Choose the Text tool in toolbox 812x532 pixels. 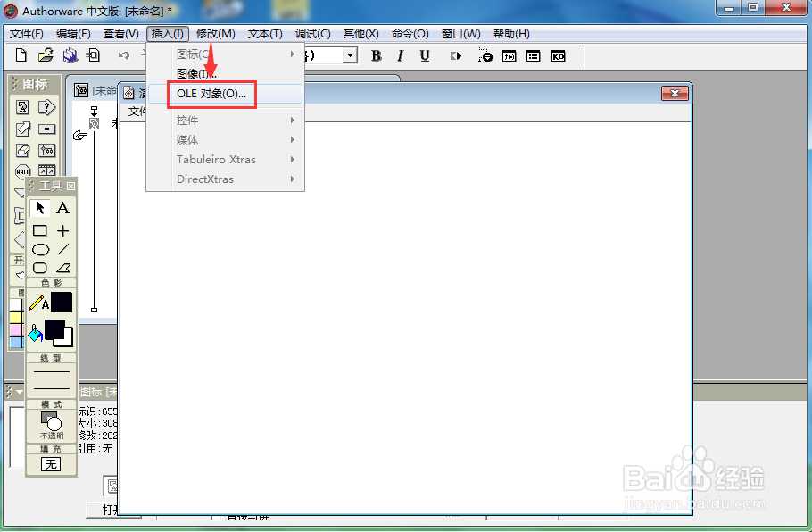pyautogui.click(x=62, y=208)
